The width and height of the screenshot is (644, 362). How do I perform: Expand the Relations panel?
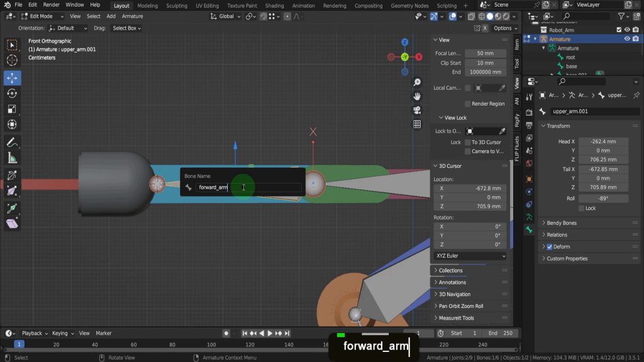557,235
